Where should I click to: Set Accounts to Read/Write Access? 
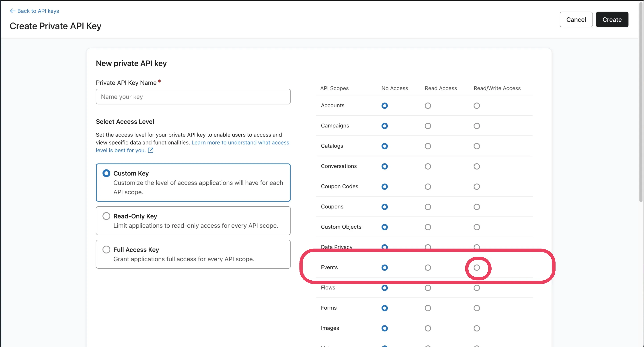click(477, 106)
